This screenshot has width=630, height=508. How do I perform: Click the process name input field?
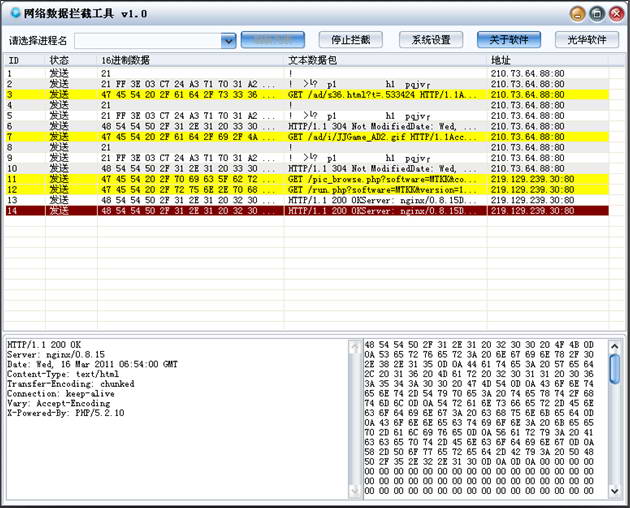coord(148,41)
